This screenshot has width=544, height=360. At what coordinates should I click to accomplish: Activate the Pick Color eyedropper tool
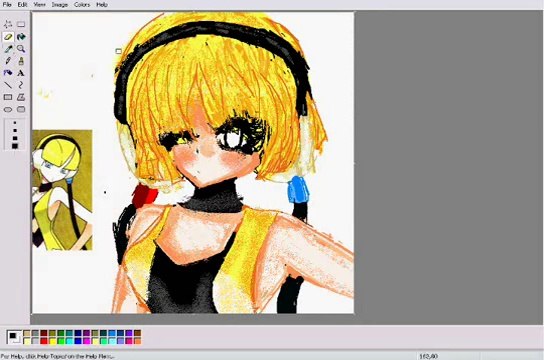8,49
